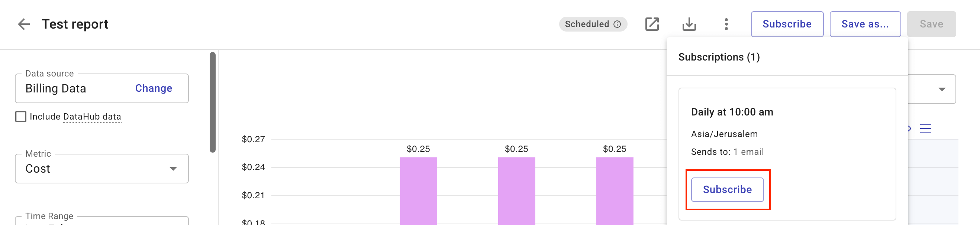
Task: Click Subscribe button in the top toolbar
Action: (787, 25)
